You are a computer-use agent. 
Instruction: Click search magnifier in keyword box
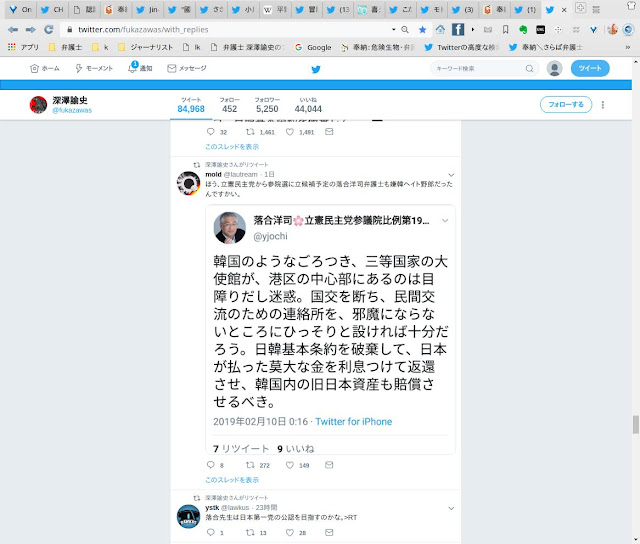point(529,69)
